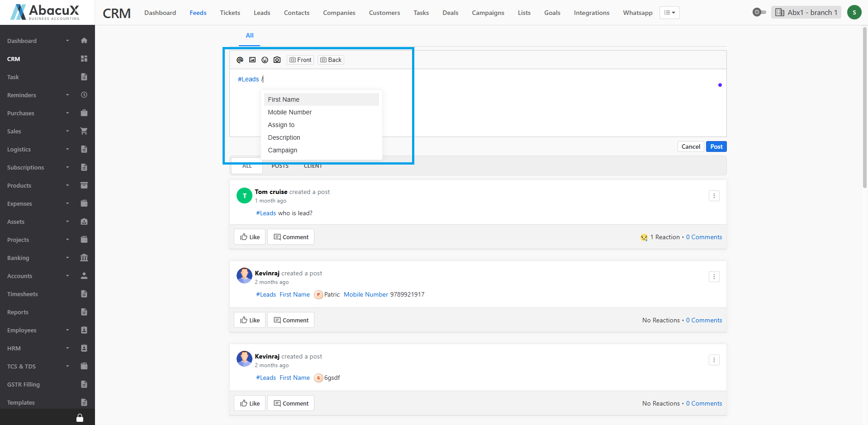
Task: Click the @ mention icon in post editor
Action: [x=240, y=60]
